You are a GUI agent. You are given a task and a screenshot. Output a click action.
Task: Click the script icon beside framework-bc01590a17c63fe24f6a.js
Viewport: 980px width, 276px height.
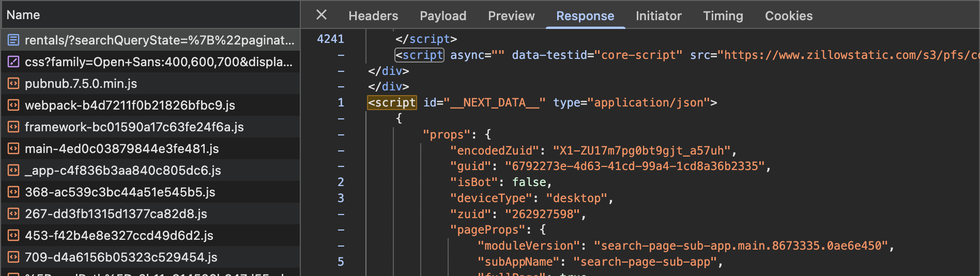tap(13, 127)
